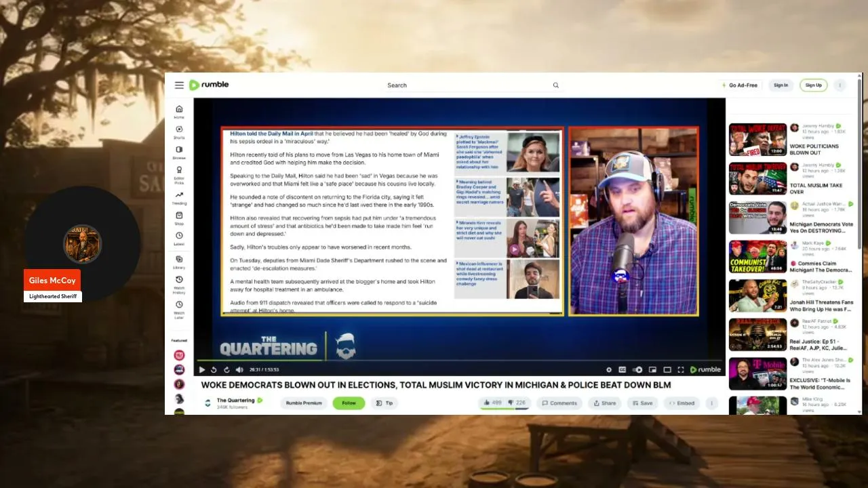Screen dimensions: 868x488
Task: Open The Quartering channel avatar
Action: [208, 403]
